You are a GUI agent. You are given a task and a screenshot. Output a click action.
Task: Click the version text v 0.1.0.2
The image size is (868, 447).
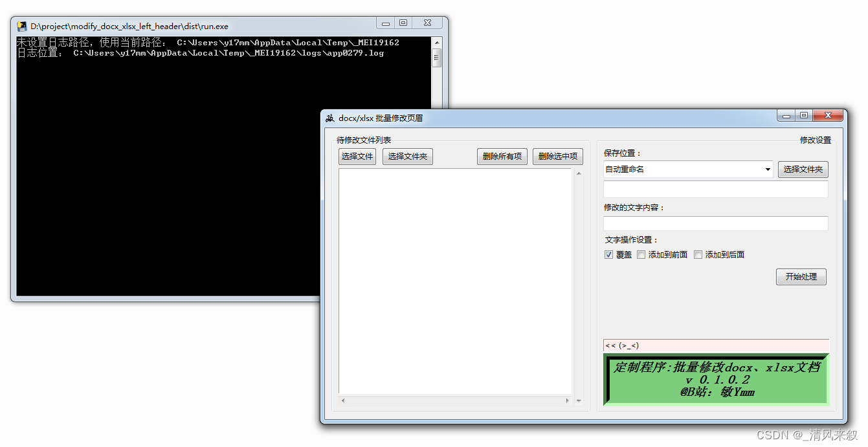[717, 380]
